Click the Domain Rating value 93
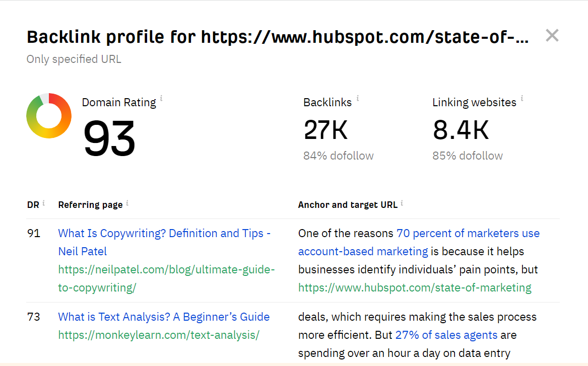 109,138
